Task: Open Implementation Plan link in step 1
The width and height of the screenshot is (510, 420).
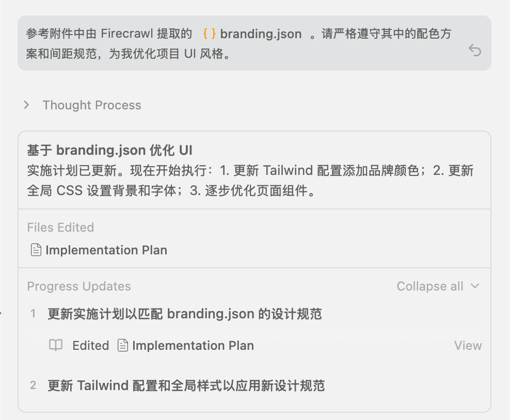Action: [x=193, y=345]
